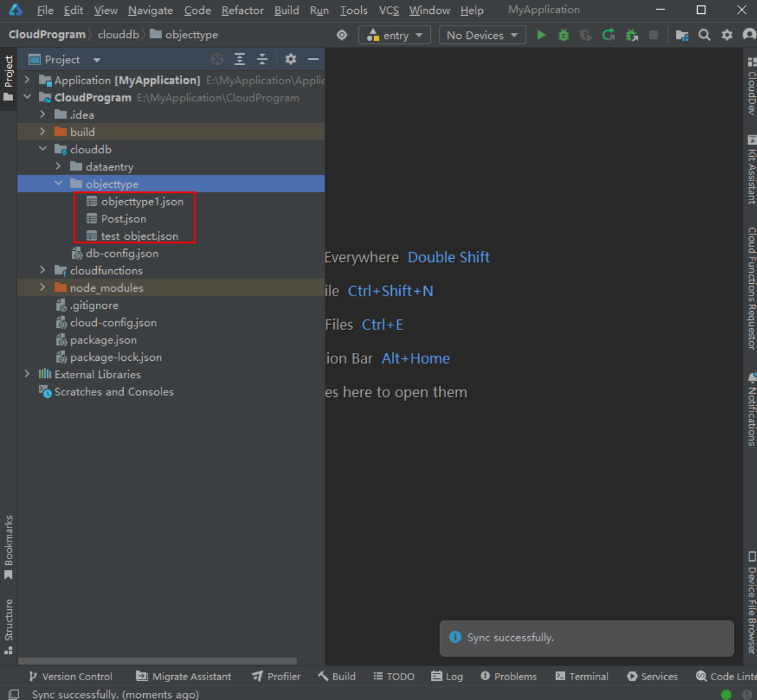757x700 pixels.
Task: Open the Build menu
Action: click(287, 10)
